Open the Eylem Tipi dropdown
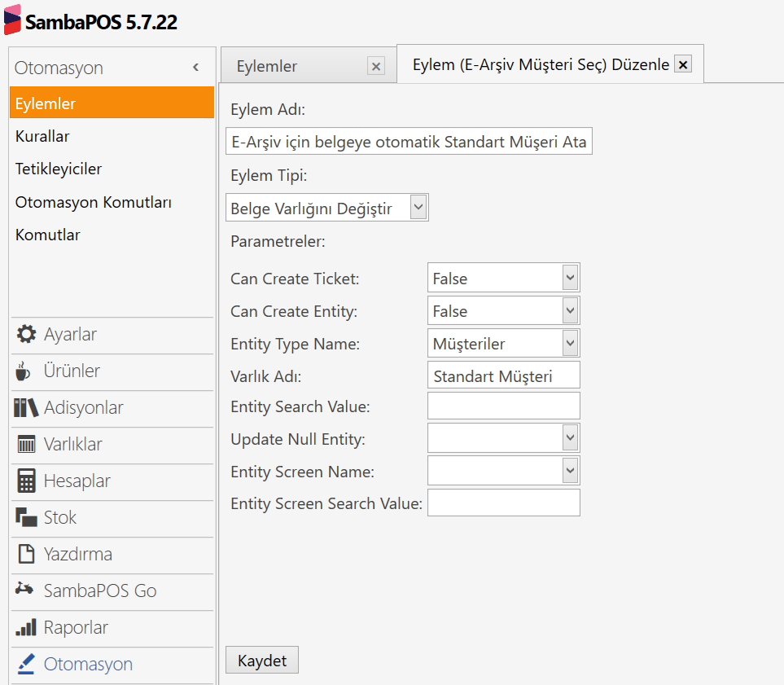Viewport: 784px width, 685px height. [x=418, y=208]
